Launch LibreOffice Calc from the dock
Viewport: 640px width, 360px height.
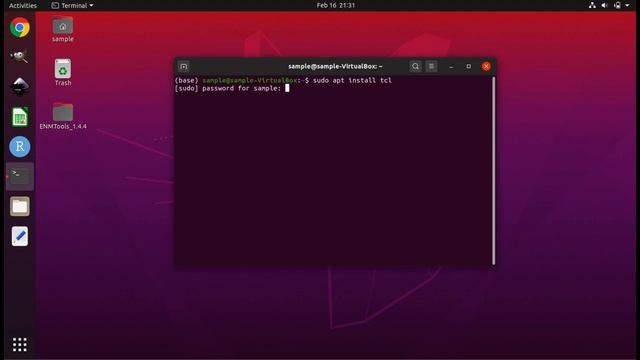pos(20,117)
